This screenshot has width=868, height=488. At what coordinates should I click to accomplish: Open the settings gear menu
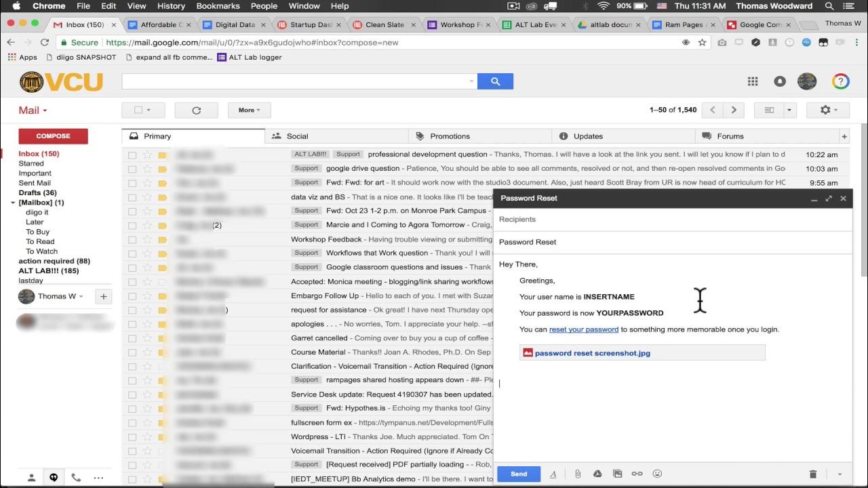pos(829,110)
